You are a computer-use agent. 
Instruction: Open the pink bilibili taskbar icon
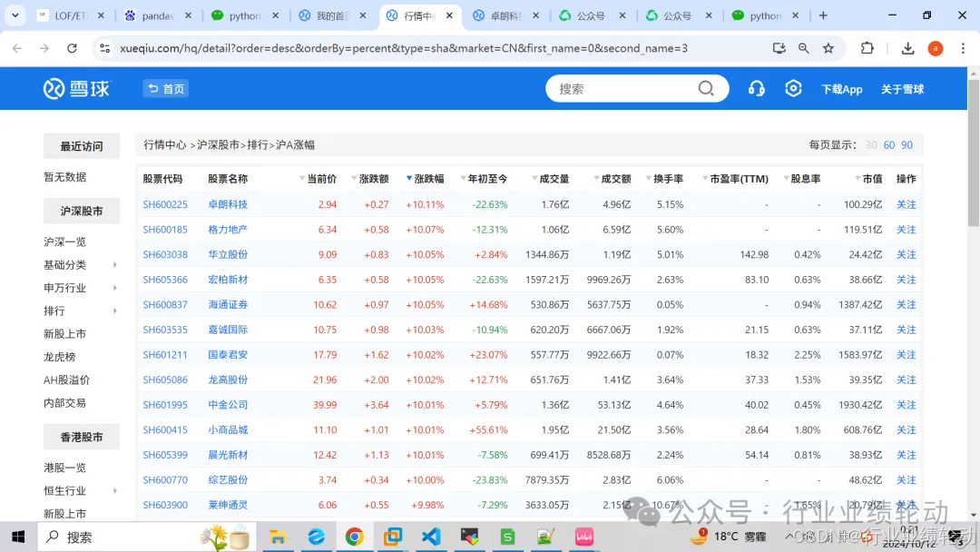click(x=584, y=537)
